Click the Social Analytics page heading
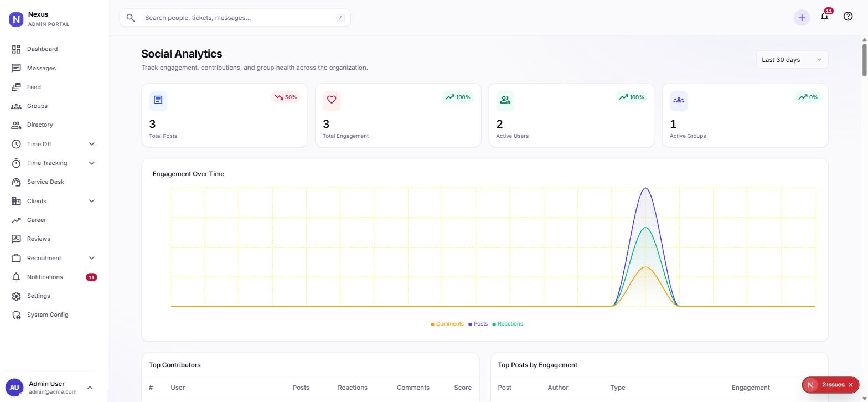The image size is (868, 402). [182, 54]
